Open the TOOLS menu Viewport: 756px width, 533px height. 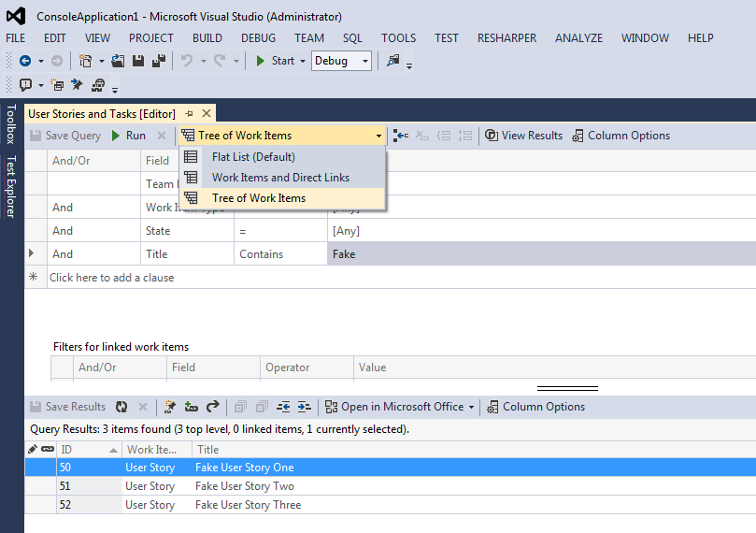(x=398, y=38)
